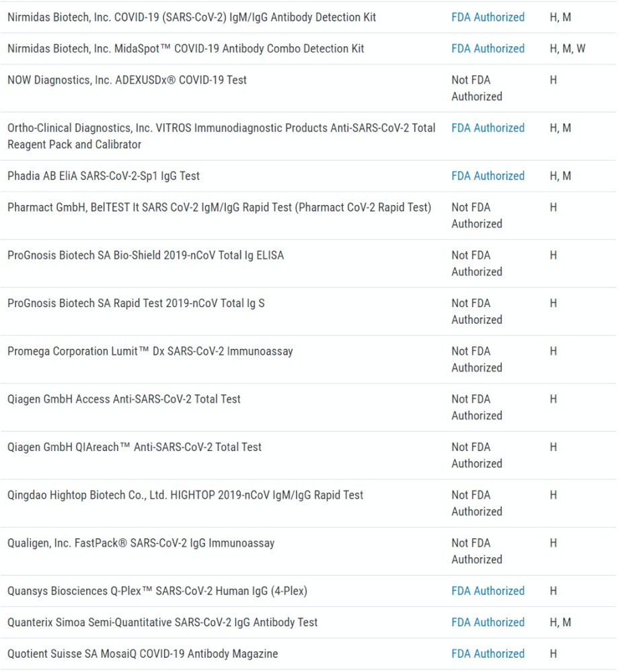The width and height of the screenshot is (620, 672).
Task: Open FDA Authorized link for Ortho-Clinical VITROS row
Action: tap(488, 128)
